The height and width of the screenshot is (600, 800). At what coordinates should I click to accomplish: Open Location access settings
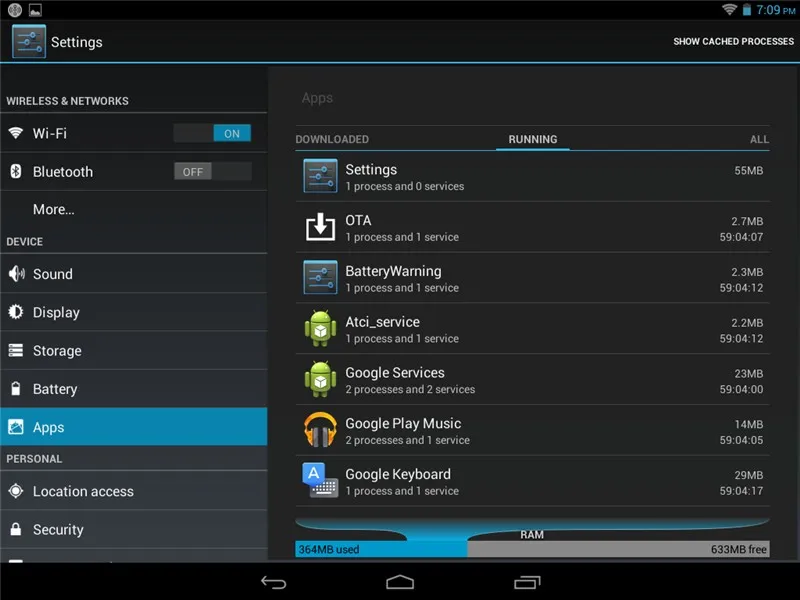[x=134, y=491]
